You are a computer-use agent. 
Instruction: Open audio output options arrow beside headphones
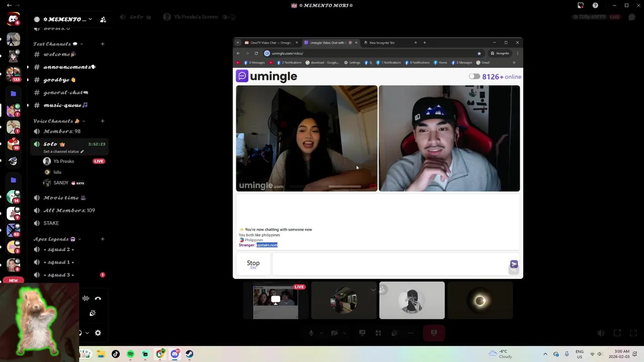[87, 333]
